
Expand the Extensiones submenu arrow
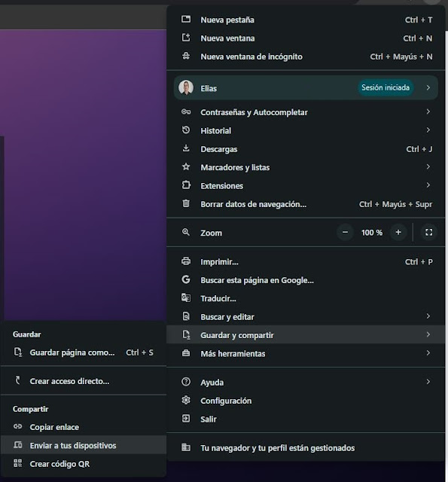(428, 185)
